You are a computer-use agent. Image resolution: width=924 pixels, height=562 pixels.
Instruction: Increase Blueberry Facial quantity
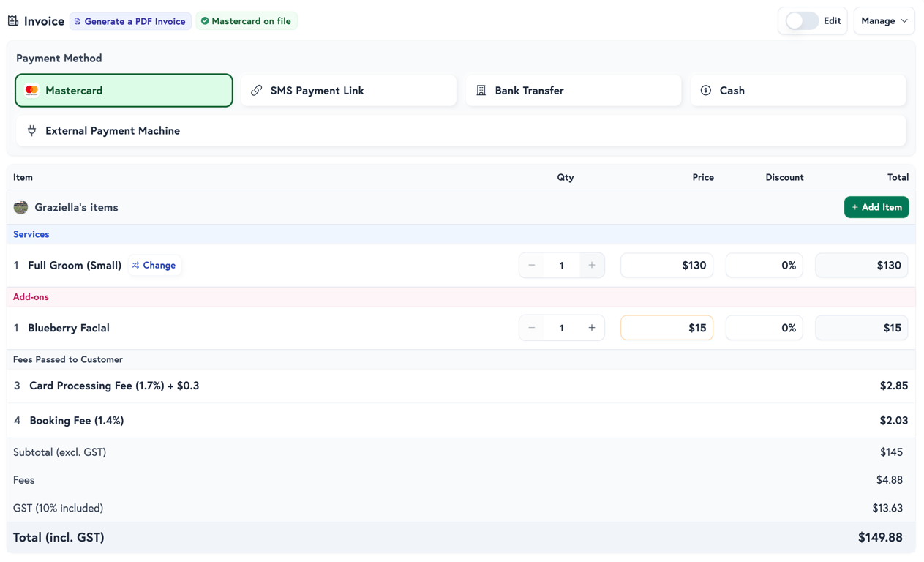(x=592, y=327)
